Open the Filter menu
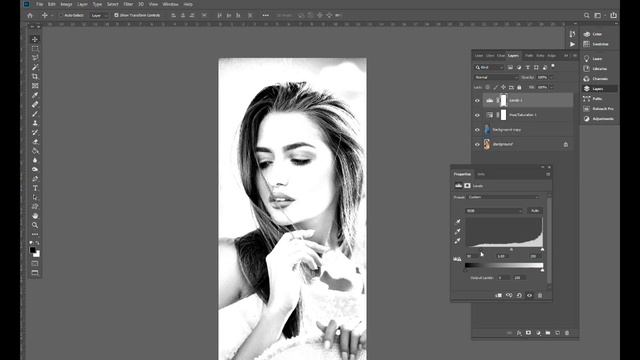The width and height of the screenshot is (640, 360). pos(128,4)
